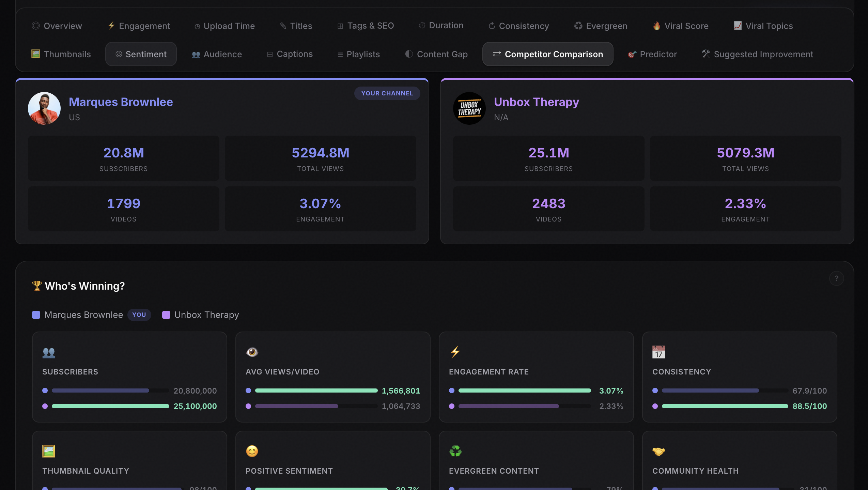
Task: Toggle the Marques Brownlee legend swatch
Action: pyautogui.click(x=36, y=315)
